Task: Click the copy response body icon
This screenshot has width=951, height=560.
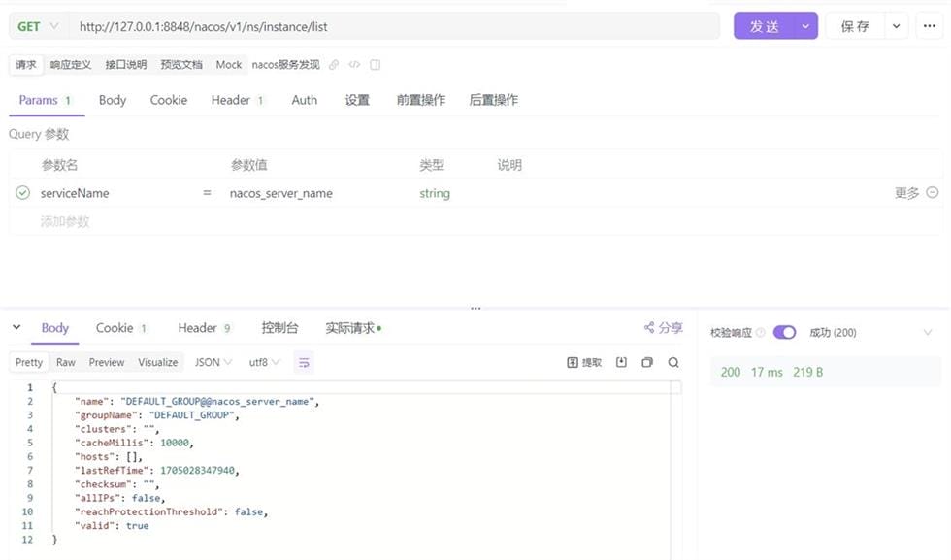Action: point(647,362)
